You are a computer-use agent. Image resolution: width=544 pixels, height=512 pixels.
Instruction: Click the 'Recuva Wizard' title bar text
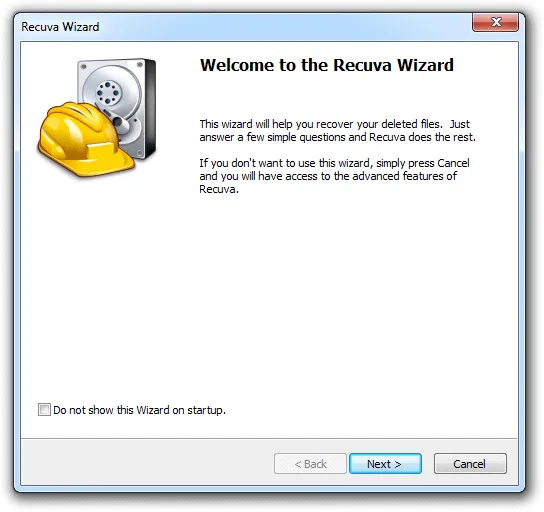(x=60, y=27)
